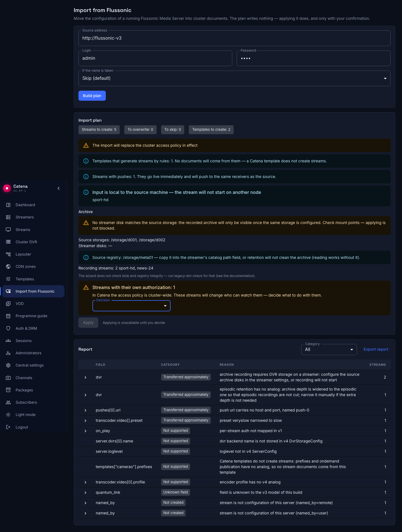Click the Packages box icon

pyautogui.click(x=8, y=390)
